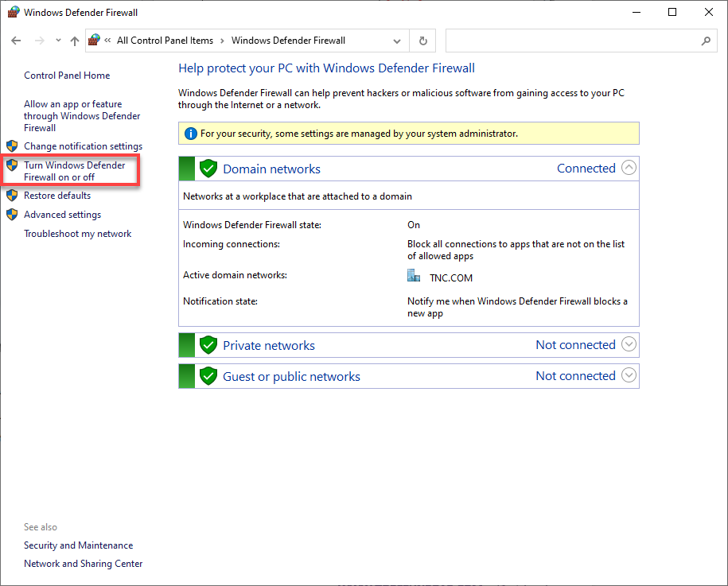Expand the Private networks section
Viewport: 728px width, 586px height.
pos(629,345)
